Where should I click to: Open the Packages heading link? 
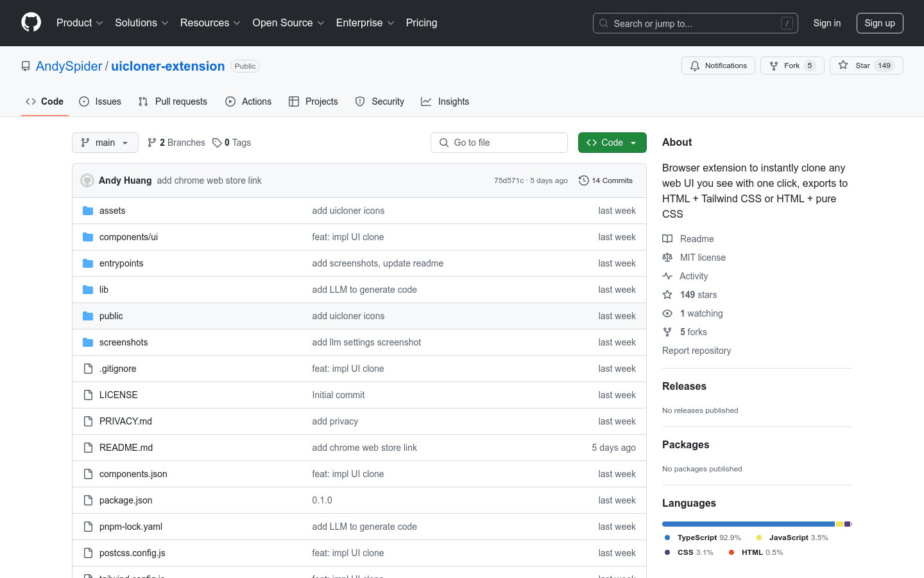click(686, 444)
